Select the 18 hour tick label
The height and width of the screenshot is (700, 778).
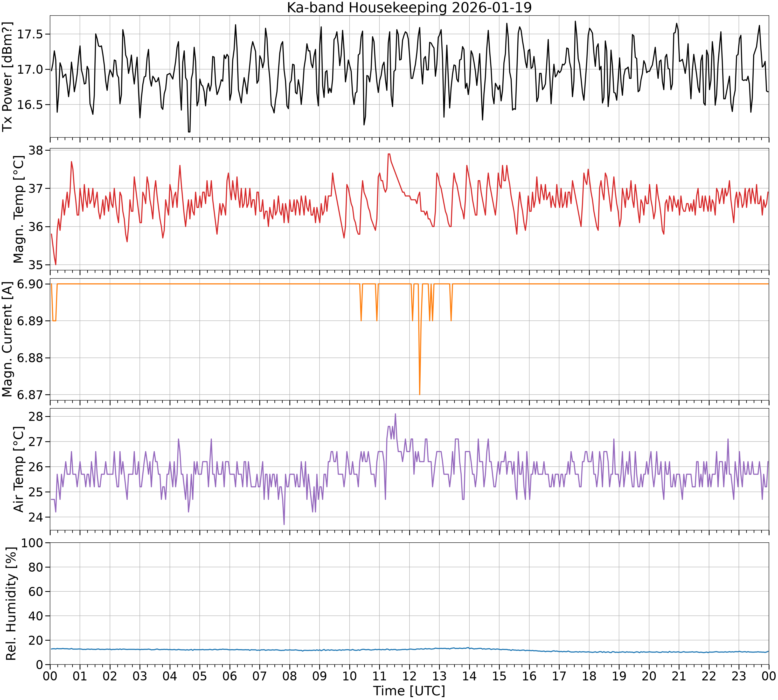pyautogui.click(x=589, y=676)
